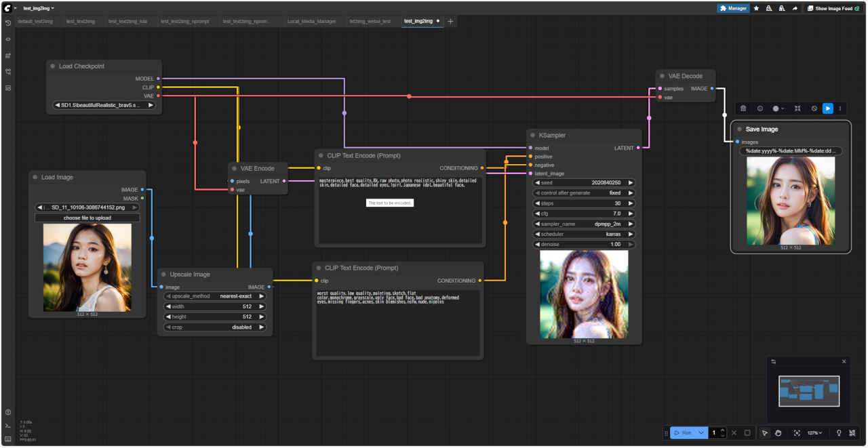Switch to the Local_Media_Manager tab
Screen dimensions: 868x448
311,22
